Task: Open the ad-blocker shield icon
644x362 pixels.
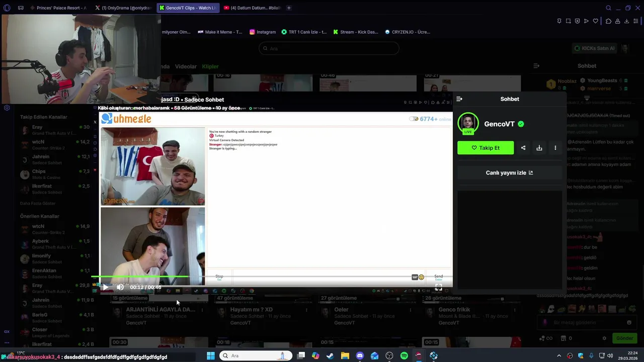Action: click(577, 21)
